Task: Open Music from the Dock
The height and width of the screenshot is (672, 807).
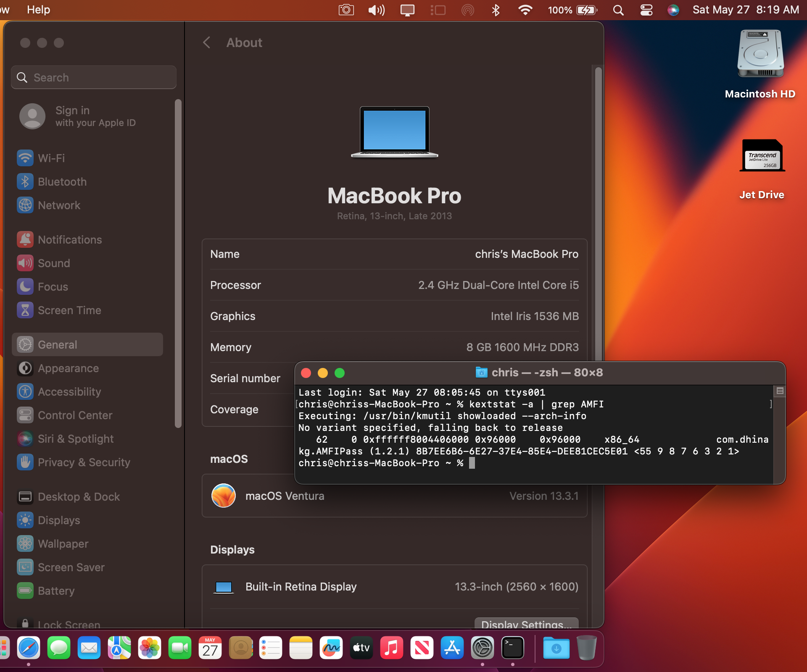Action: coord(392,648)
